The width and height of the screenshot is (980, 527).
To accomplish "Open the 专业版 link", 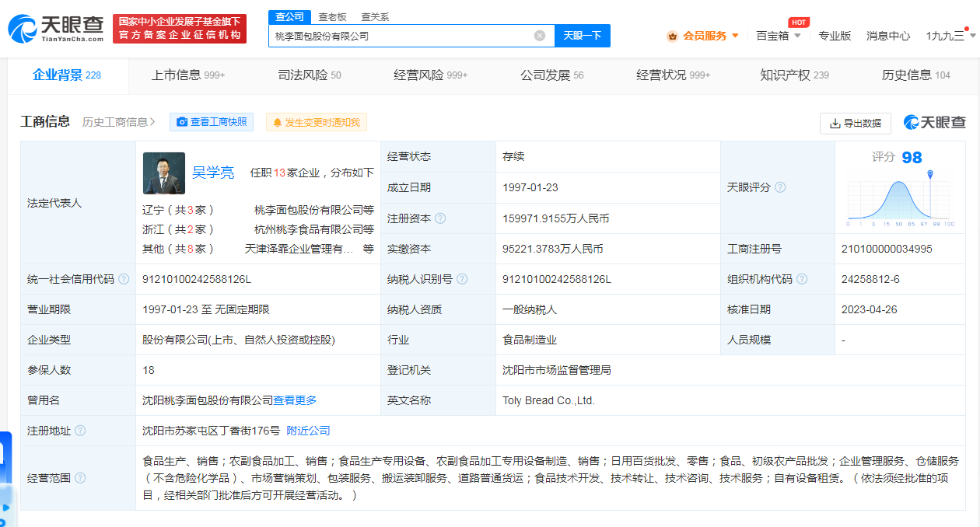I will point(835,36).
